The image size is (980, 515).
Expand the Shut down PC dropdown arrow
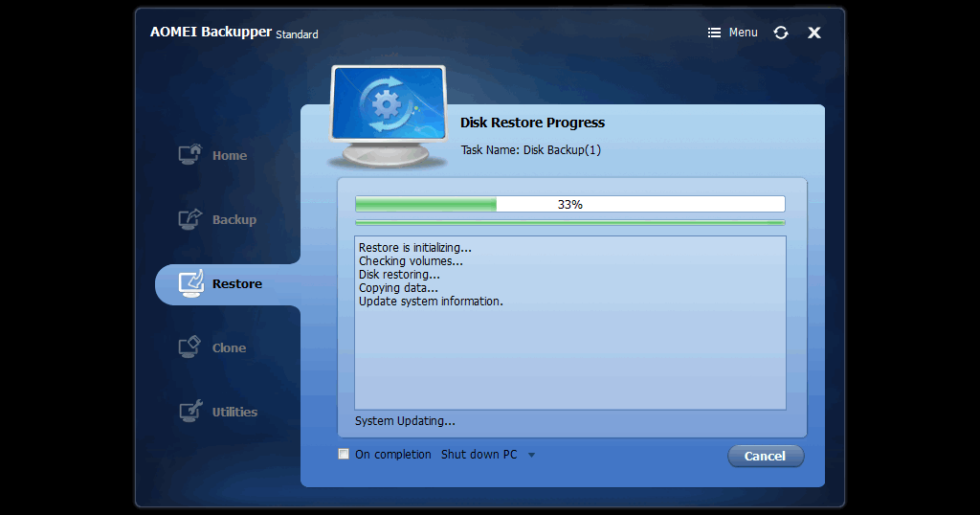point(531,455)
